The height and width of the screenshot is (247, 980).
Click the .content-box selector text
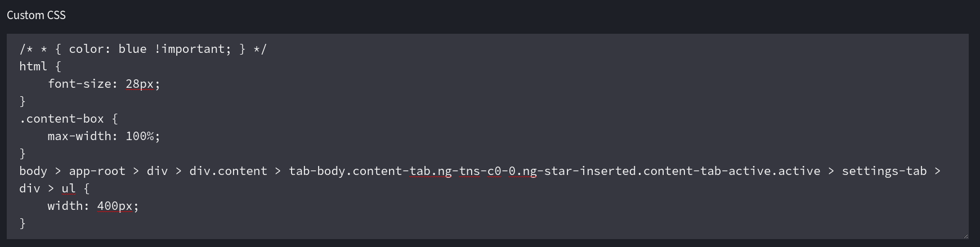[61, 119]
